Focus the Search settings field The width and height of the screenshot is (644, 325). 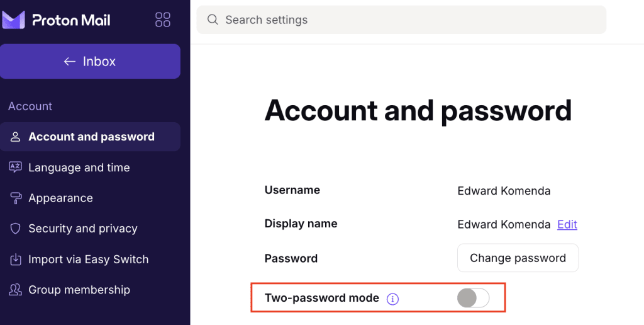click(401, 20)
